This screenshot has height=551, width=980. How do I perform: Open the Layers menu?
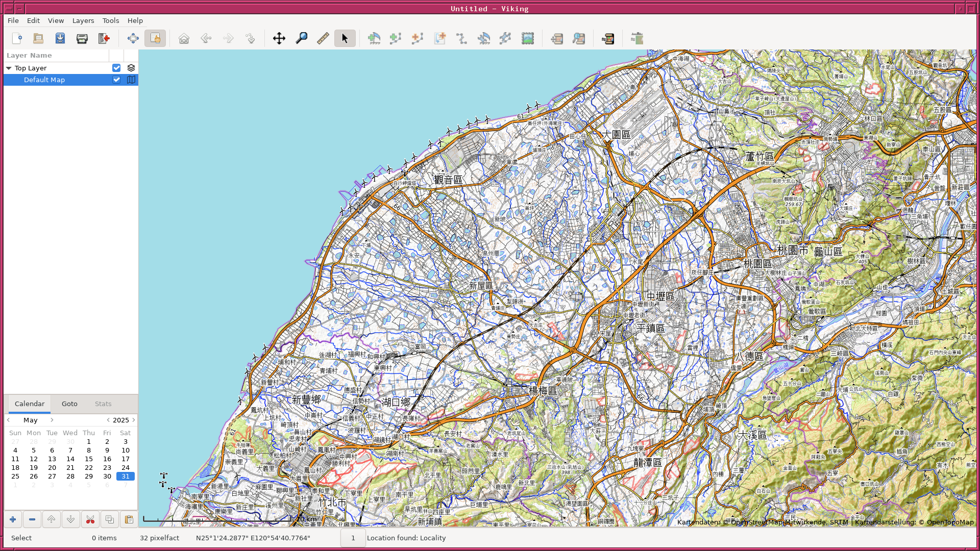point(83,20)
